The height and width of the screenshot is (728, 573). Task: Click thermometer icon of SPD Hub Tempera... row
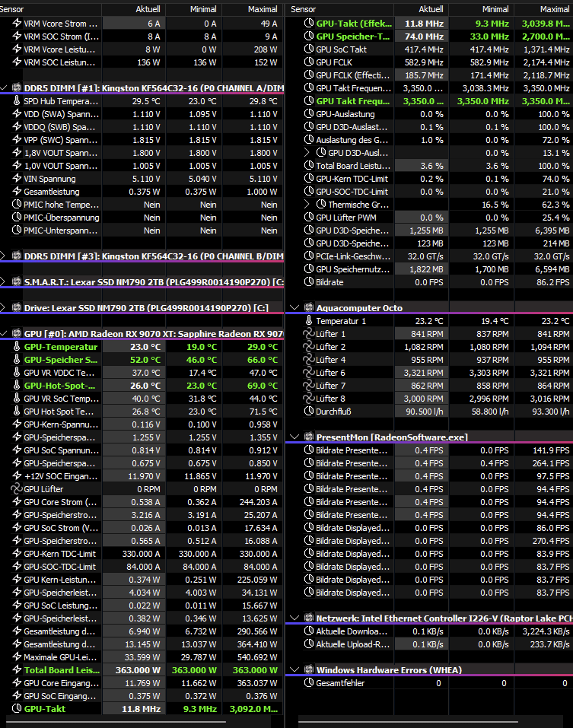click(17, 100)
